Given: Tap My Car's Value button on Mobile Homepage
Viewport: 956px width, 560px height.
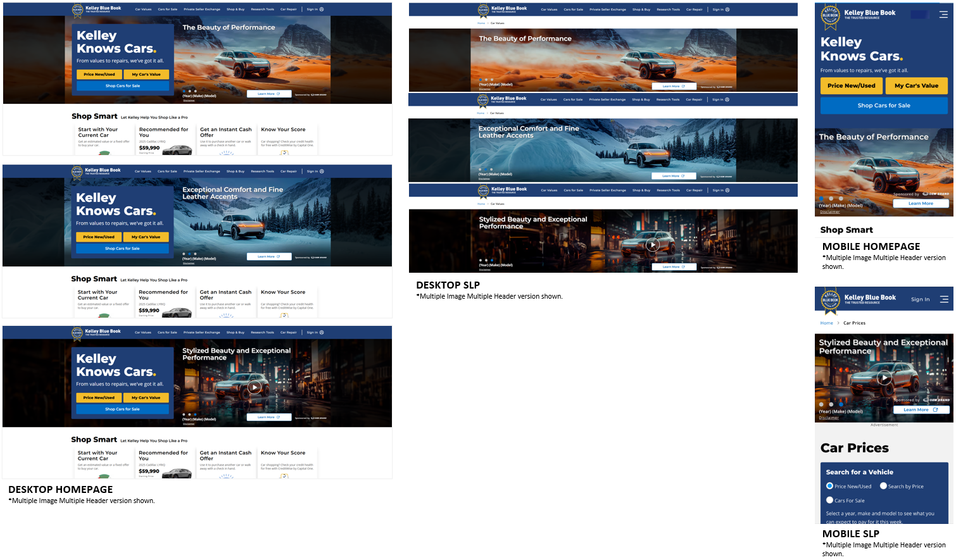Looking at the screenshot, I should pyautogui.click(x=916, y=85).
